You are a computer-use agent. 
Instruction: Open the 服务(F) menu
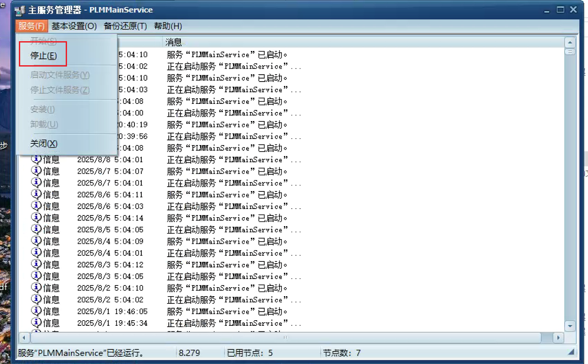pos(32,26)
